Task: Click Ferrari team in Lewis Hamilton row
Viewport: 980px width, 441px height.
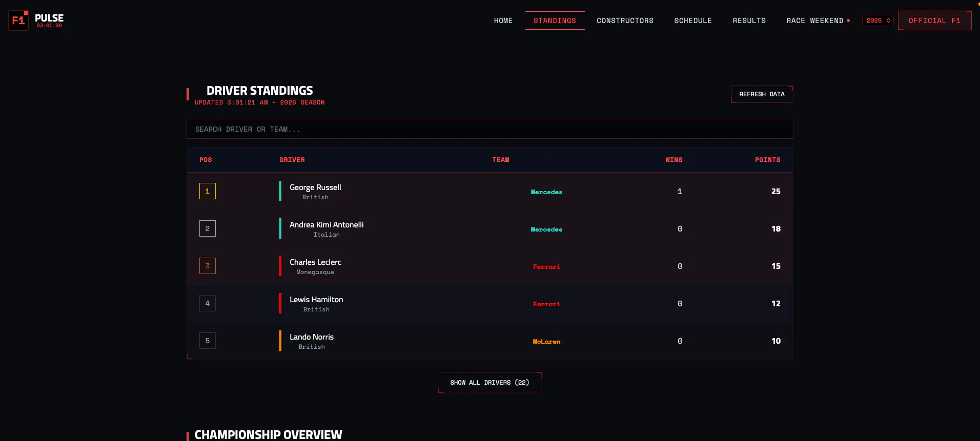Action: (x=546, y=304)
